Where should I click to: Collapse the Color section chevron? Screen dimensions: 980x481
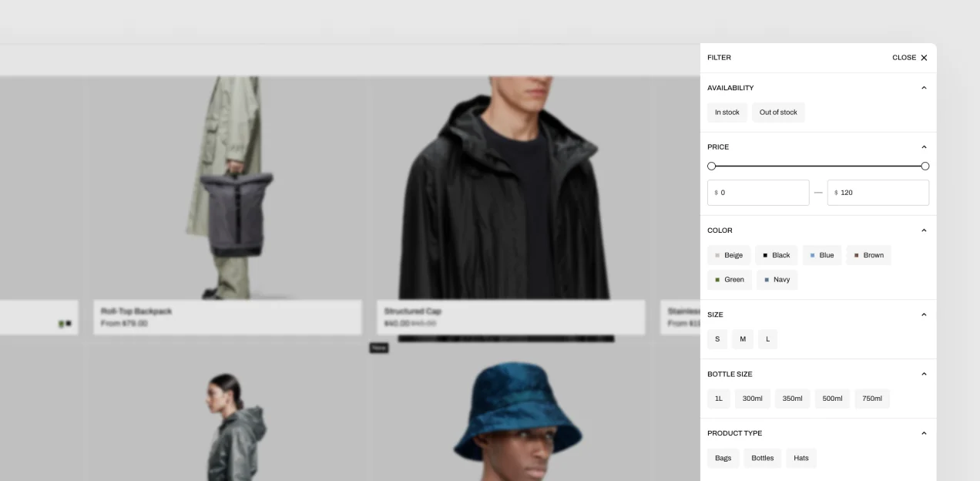click(x=924, y=230)
